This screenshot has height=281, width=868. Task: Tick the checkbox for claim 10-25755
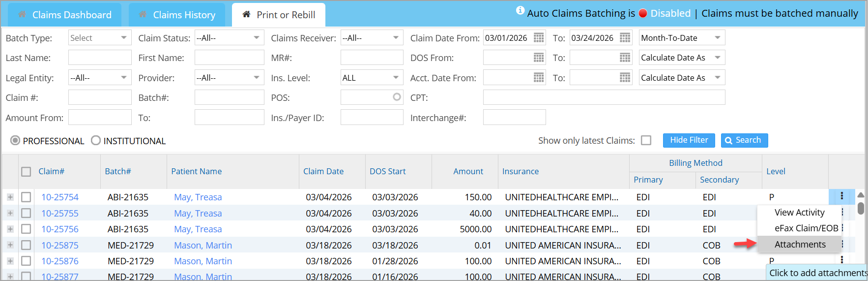point(26,213)
